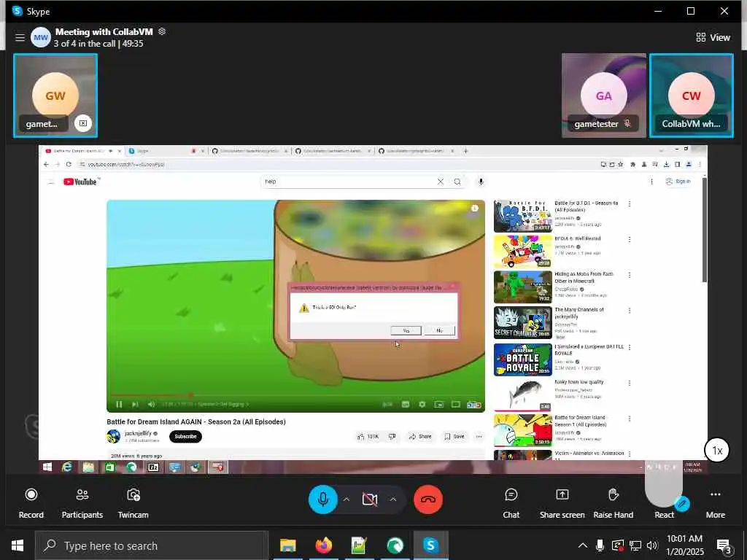Screen dimensions: 747x560
Task: Open More call options
Action: [x=715, y=503]
